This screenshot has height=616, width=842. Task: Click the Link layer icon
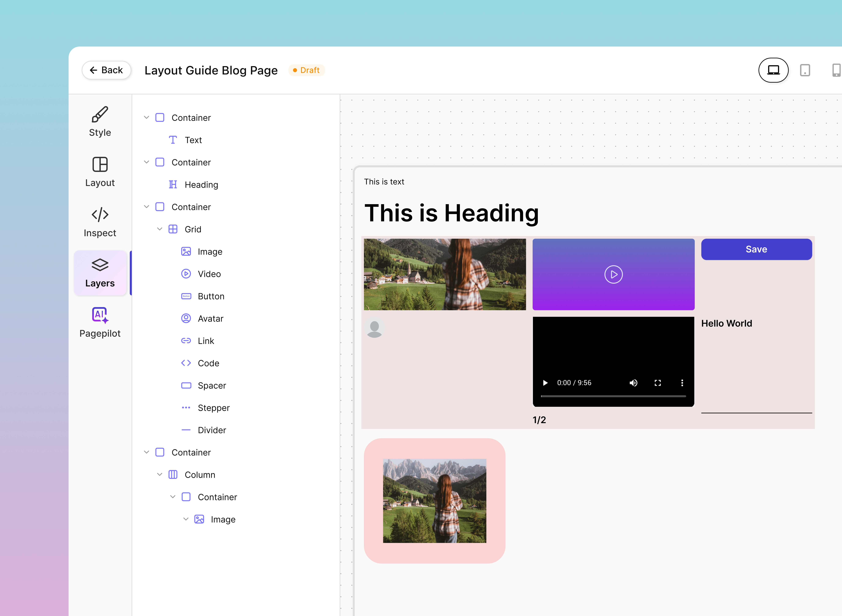[186, 340]
